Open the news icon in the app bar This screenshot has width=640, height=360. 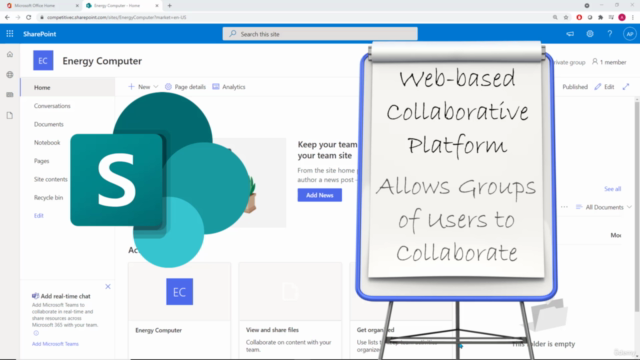[x=10, y=95]
